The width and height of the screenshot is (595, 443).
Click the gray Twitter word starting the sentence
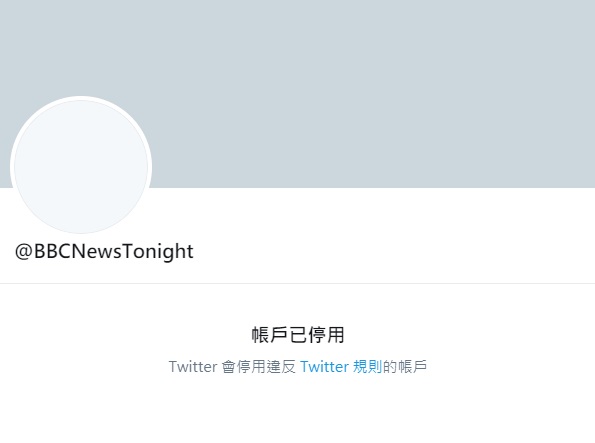(x=193, y=367)
